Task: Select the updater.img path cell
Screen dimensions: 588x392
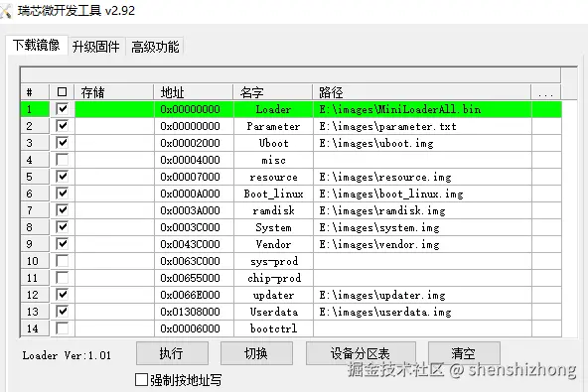Action: tap(423, 295)
